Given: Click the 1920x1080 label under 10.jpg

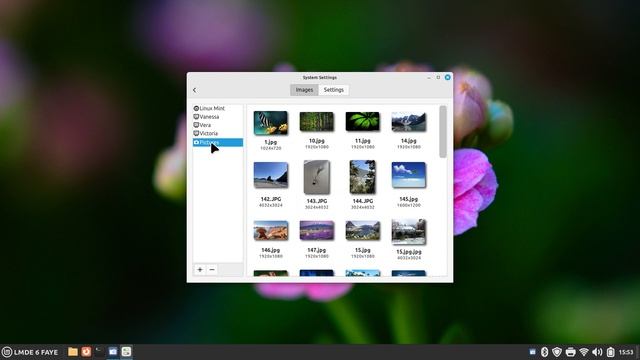Looking at the screenshot, I should 317,147.
